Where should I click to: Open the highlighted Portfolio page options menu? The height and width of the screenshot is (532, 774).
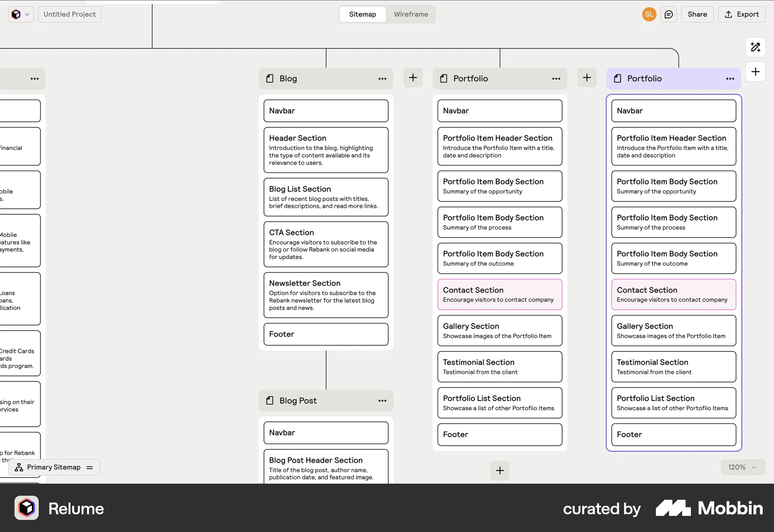(x=730, y=79)
